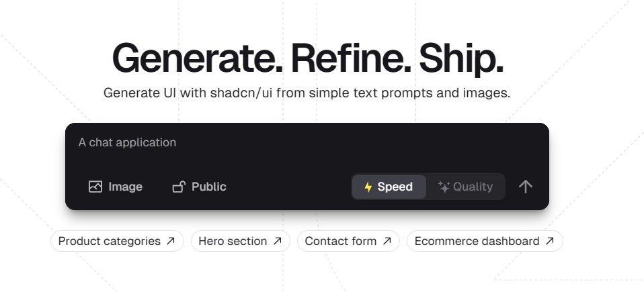This screenshot has width=644, height=292.
Task: Click the image upload picture icon
Action: [95, 187]
